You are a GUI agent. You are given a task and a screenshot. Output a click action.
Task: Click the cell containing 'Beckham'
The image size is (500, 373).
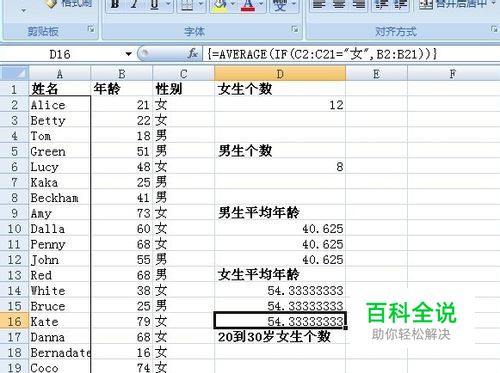pos(60,198)
